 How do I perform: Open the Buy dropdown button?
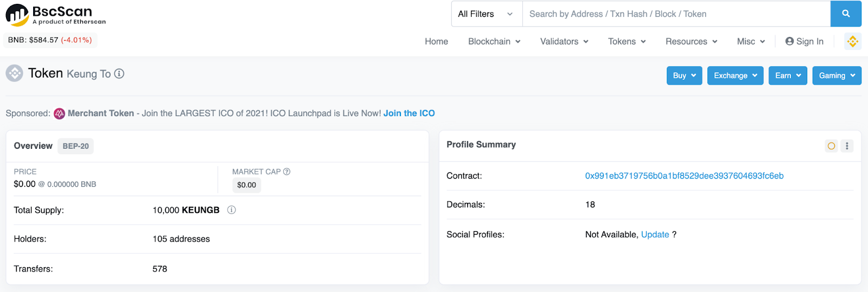pyautogui.click(x=685, y=75)
